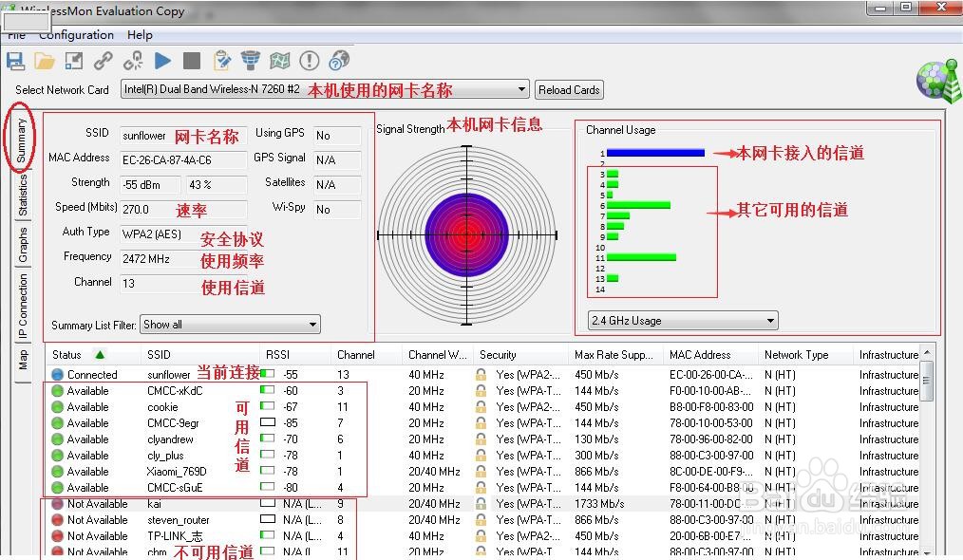Click the blue Connected status icon
This screenshot has height=560, width=963.
click(x=57, y=375)
